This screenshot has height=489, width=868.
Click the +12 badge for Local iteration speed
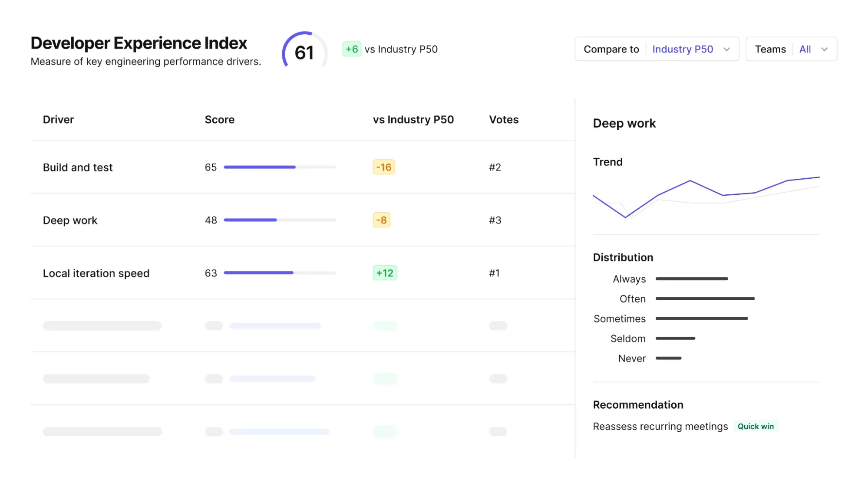(x=385, y=273)
